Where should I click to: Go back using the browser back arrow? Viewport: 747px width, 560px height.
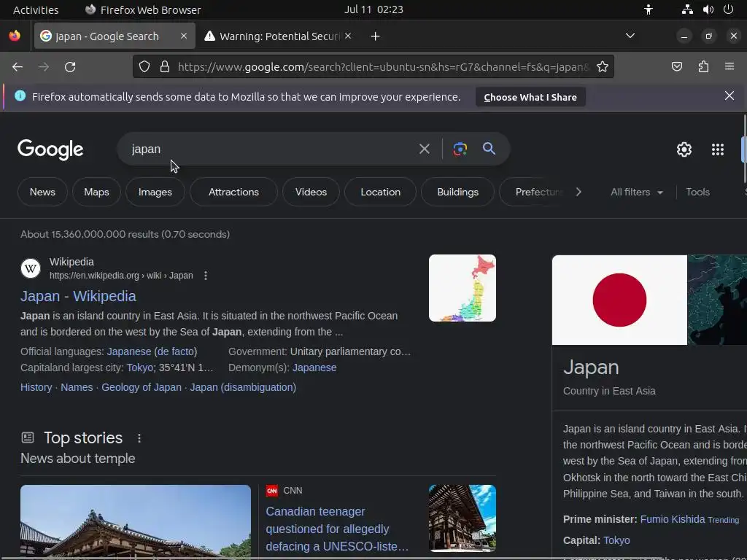pyautogui.click(x=18, y=67)
